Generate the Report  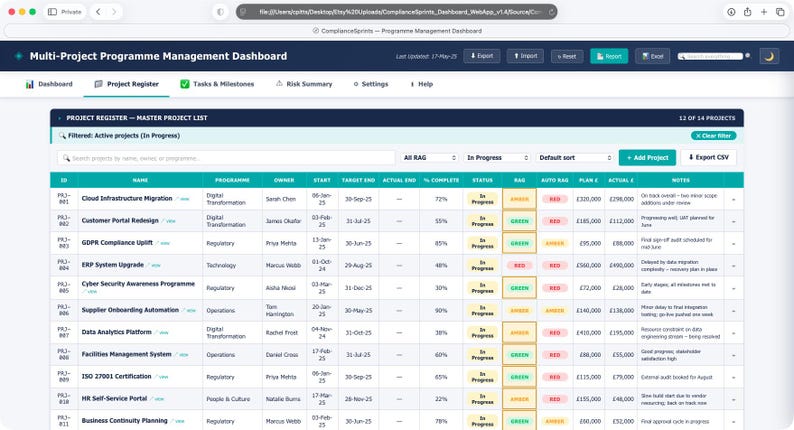point(609,56)
